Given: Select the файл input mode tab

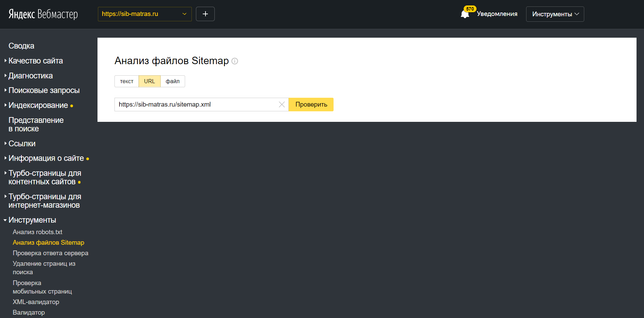Looking at the screenshot, I should tap(173, 81).
